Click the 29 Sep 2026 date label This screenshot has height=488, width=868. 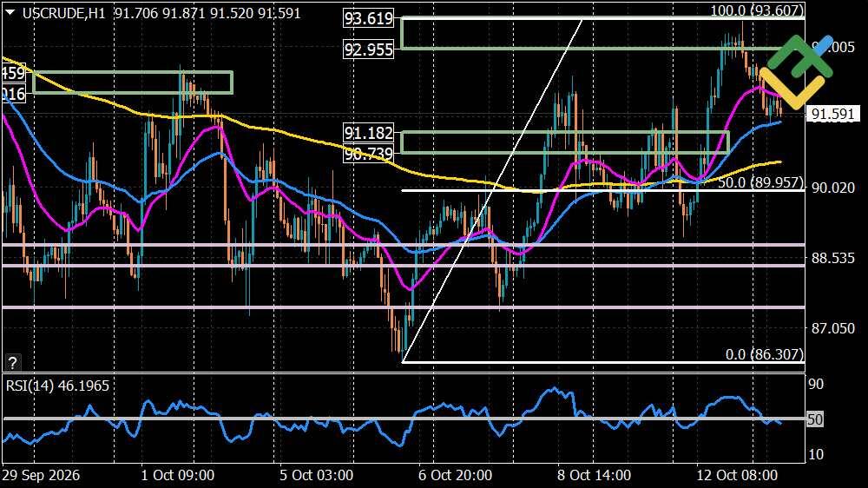(41, 475)
